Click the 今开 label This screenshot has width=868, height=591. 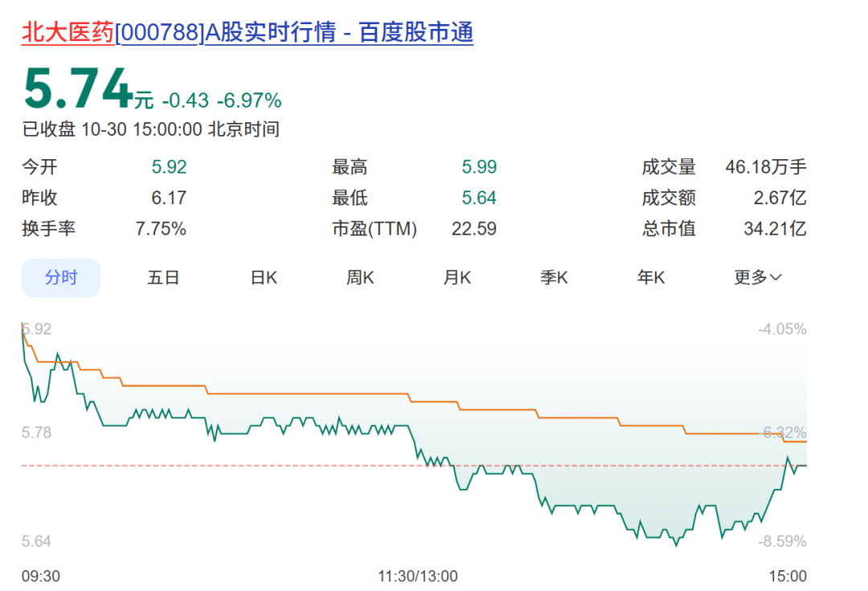coord(39,166)
